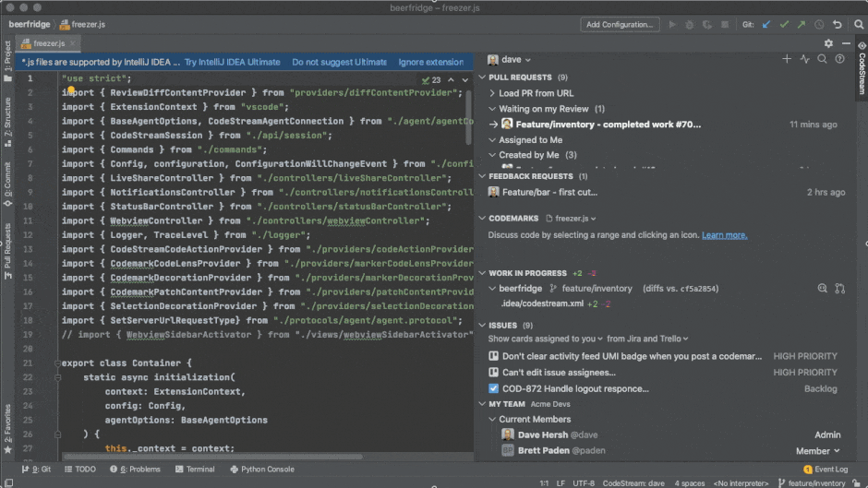Collapse Waiting on my Review group

click(492, 109)
